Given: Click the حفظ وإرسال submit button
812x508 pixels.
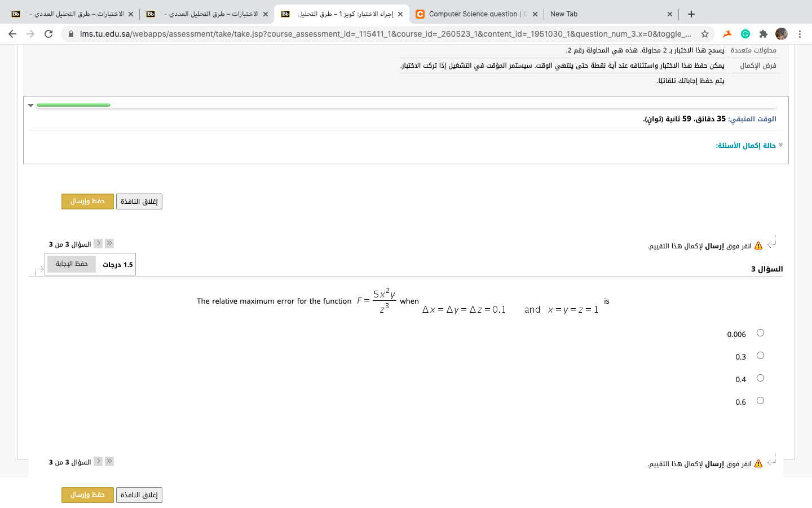Looking at the screenshot, I should click(x=87, y=201).
